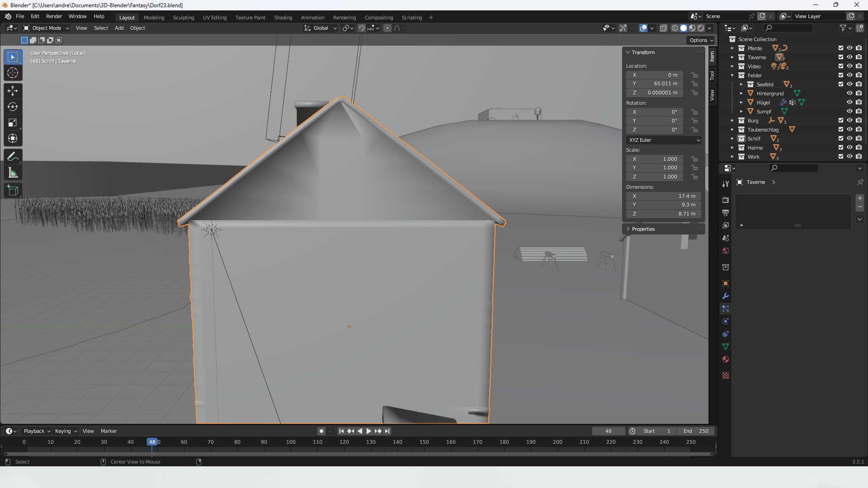Uncheck the Taverne collection checkbox

(x=841, y=57)
